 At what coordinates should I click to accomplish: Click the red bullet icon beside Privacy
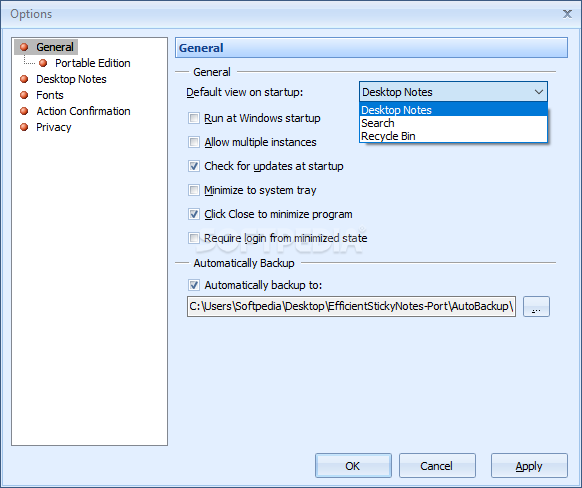pyautogui.click(x=24, y=127)
